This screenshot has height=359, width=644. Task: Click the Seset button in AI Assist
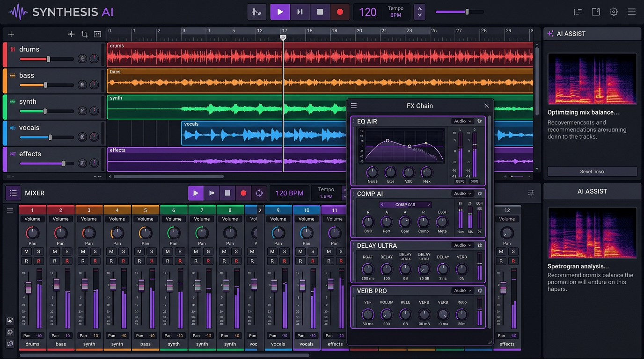tap(592, 172)
